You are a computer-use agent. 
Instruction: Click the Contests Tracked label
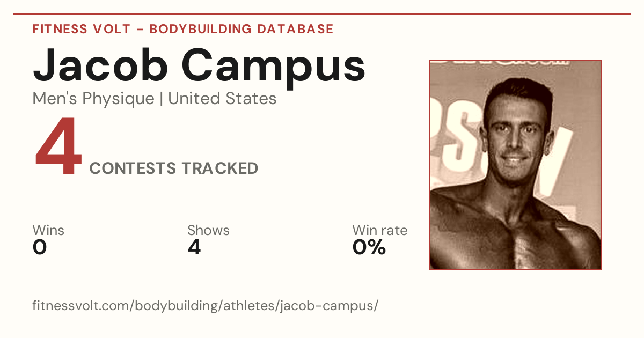tap(174, 168)
